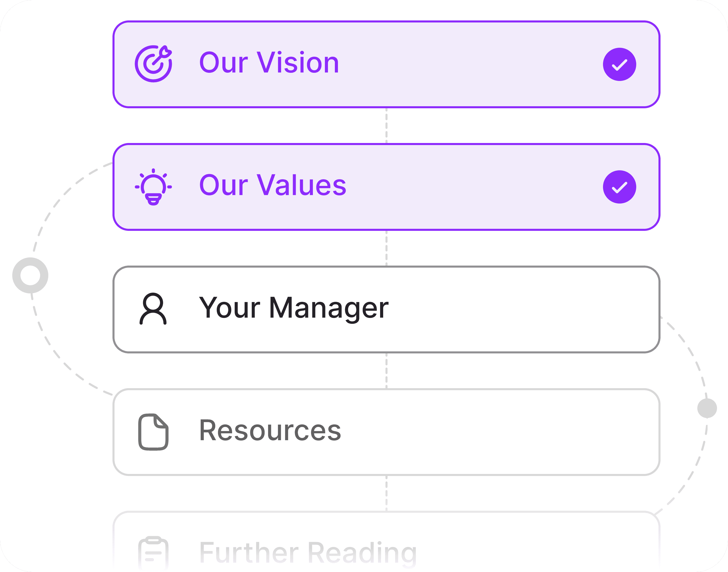Open the "Resources" text label
The height and width of the screenshot is (572, 728).
(270, 431)
